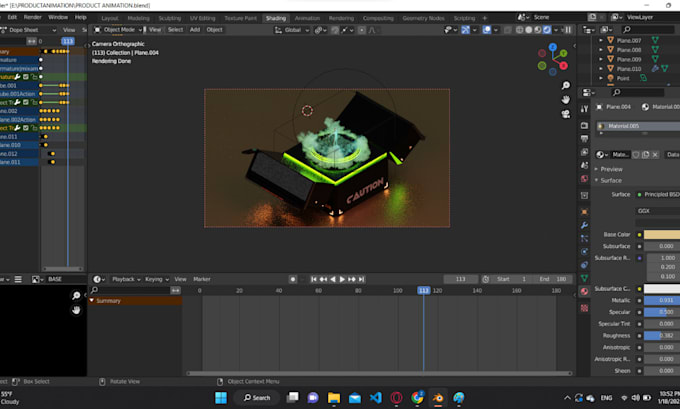The image size is (680, 409).
Task: Play the animation in reverse
Action: tap(333, 279)
